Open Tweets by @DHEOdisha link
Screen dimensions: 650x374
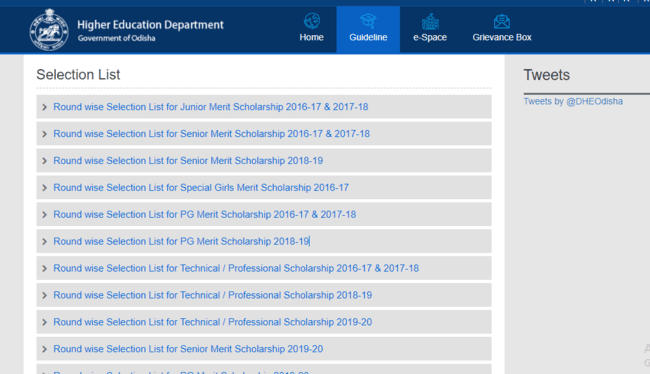573,102
